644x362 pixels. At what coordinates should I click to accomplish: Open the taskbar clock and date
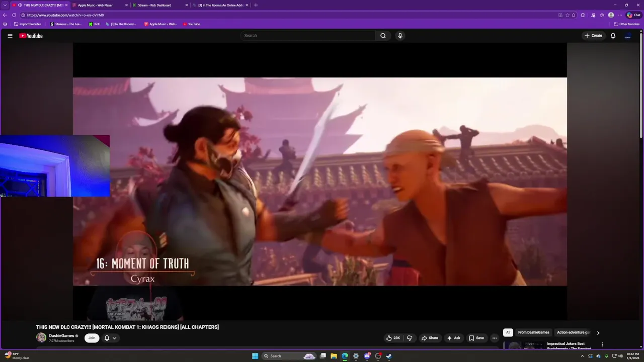tap(632, 356)
